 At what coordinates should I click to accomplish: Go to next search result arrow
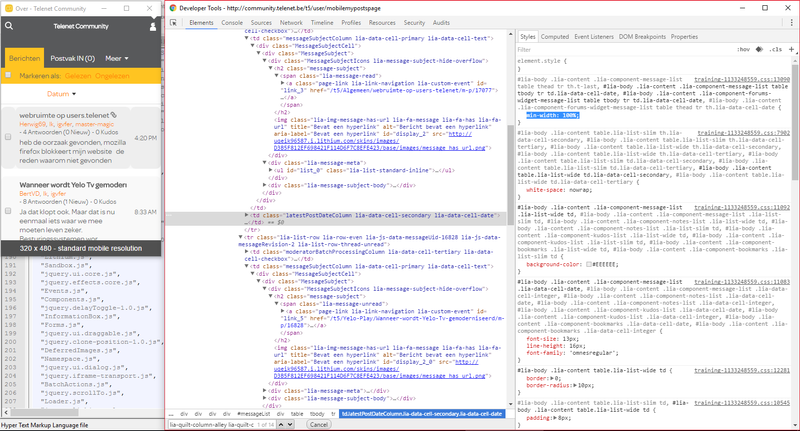290,424
